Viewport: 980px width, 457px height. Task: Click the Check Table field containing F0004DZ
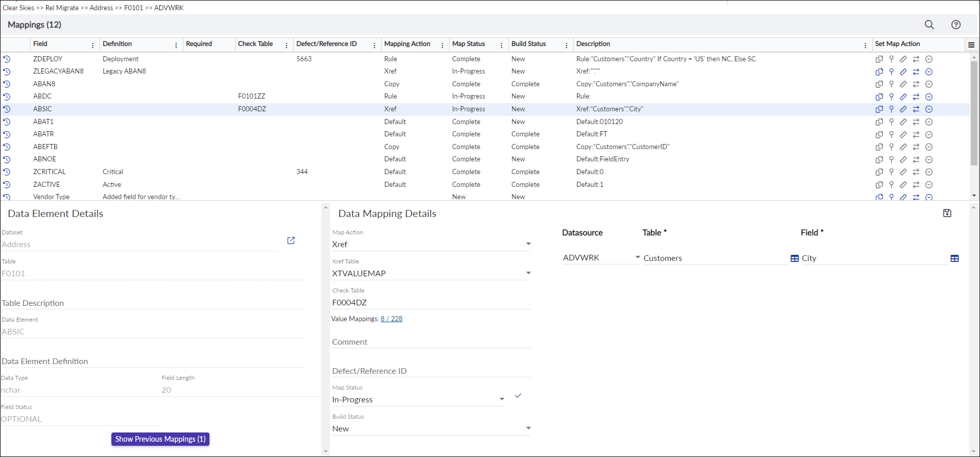[x=431, y=302]
